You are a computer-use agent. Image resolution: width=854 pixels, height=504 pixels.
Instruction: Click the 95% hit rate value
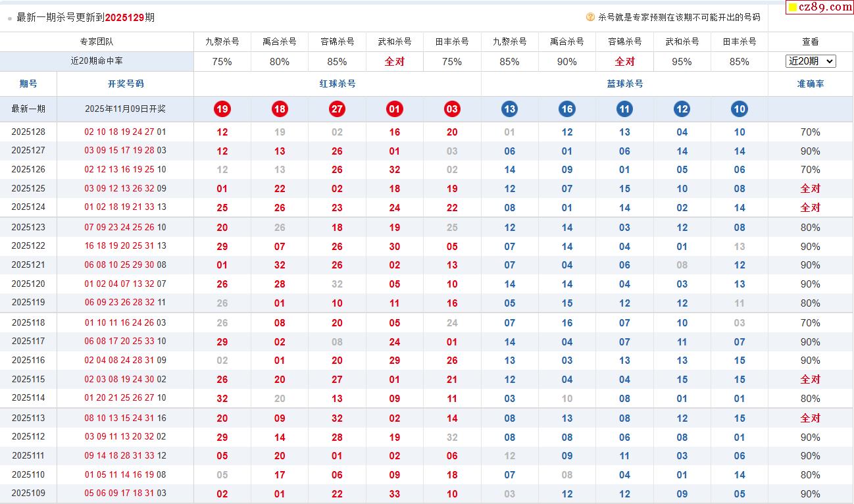(682, 62)
